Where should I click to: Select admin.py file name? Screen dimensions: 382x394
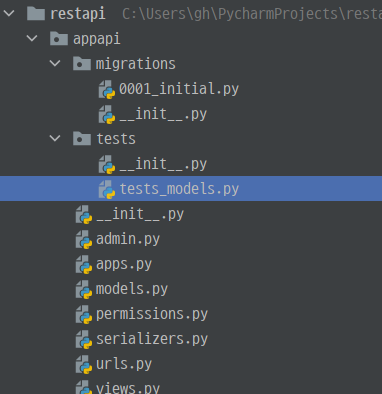click(x=128, y=239)
